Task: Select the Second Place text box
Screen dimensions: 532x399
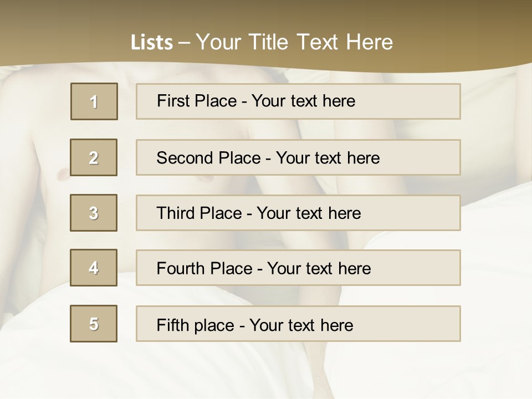Action: [x=298, y=157]
